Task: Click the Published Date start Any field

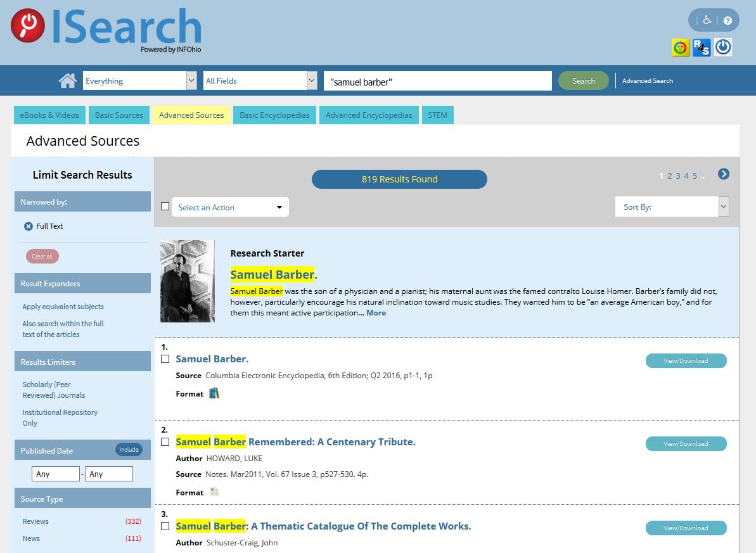Action: tap(55, 474)
